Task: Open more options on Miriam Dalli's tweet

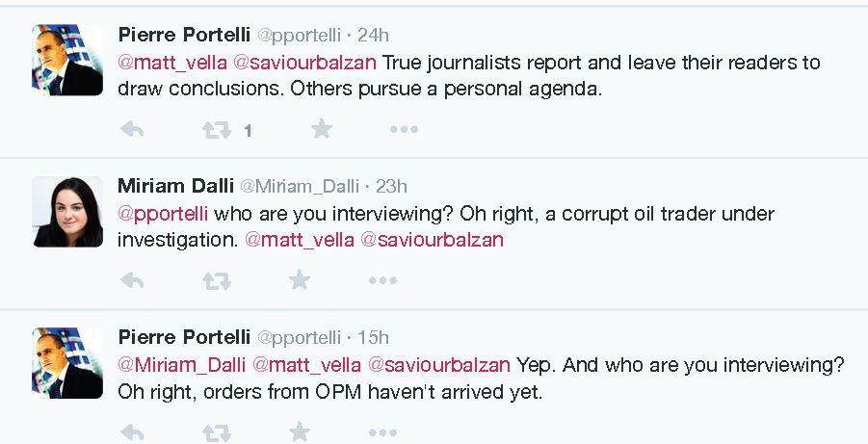Action: (x=382, y=280)
